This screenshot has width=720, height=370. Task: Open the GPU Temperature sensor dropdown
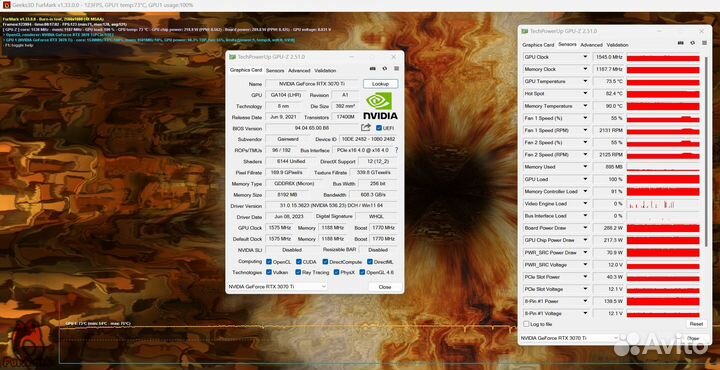pos(585,81)
